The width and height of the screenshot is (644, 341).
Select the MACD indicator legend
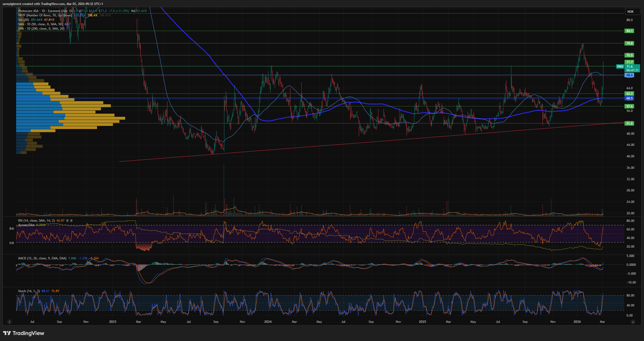pyautogui.click(x=42, y=258)
